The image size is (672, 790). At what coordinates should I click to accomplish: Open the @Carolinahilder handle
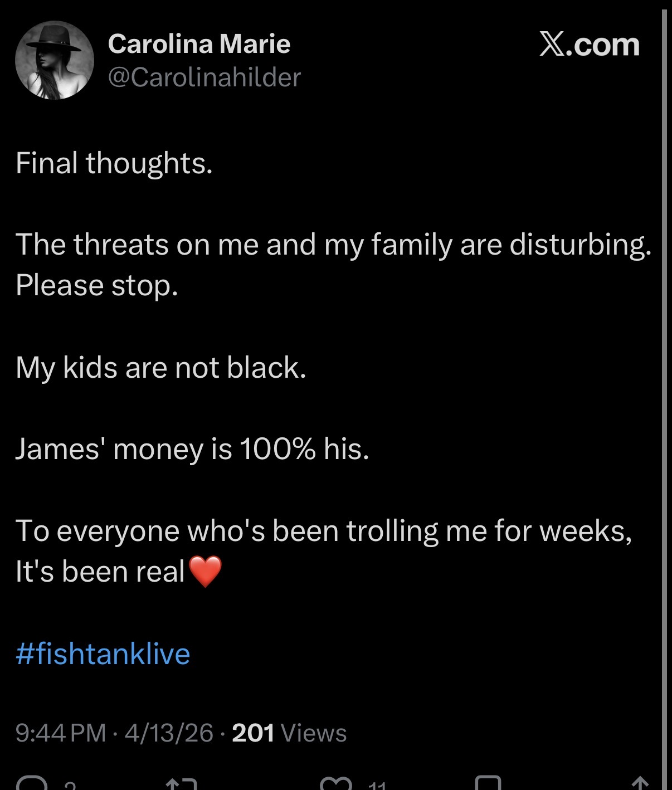[x=204, y=77]
